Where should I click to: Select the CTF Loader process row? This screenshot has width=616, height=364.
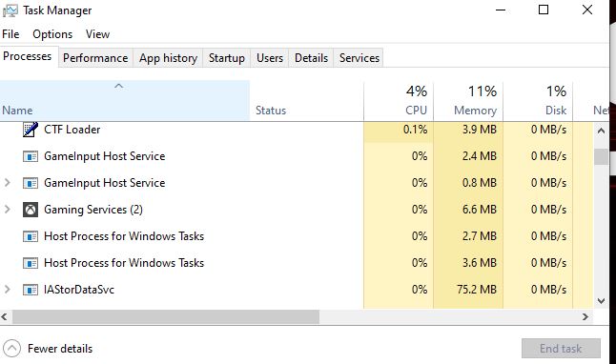(x=297, y=130)
